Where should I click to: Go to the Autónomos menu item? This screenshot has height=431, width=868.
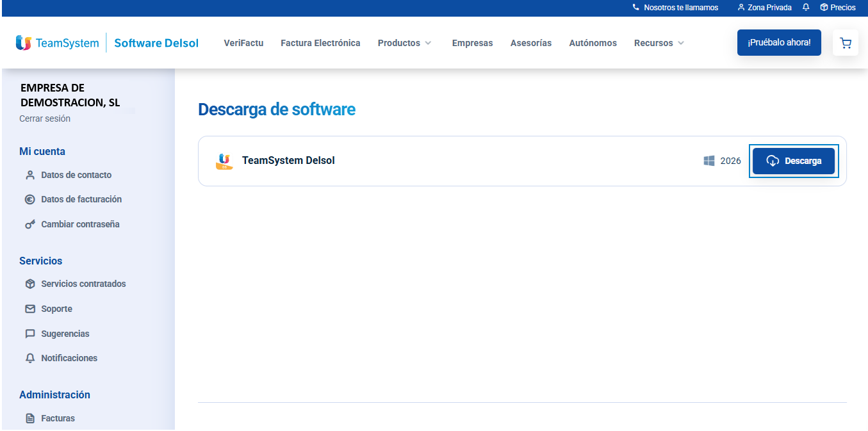(x=593, y=43)
